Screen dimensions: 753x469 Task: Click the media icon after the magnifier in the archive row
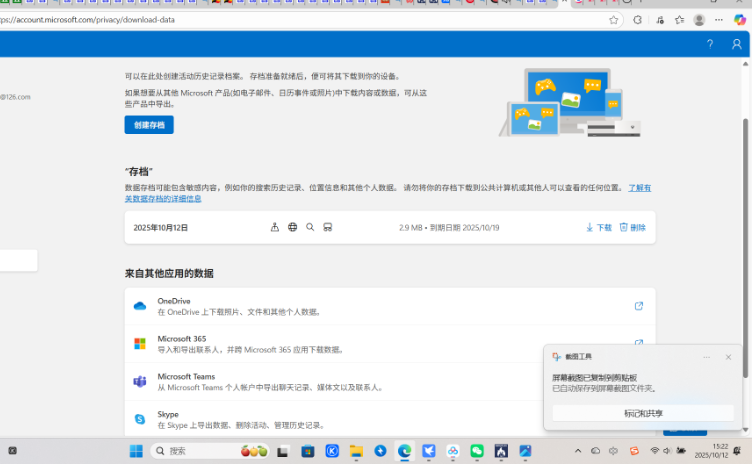(328, 227)
